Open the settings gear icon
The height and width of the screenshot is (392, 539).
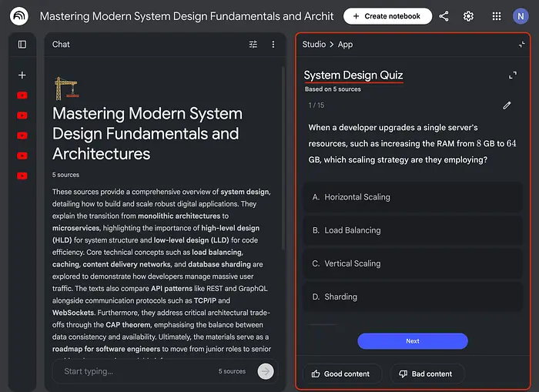tap(468, 16)
